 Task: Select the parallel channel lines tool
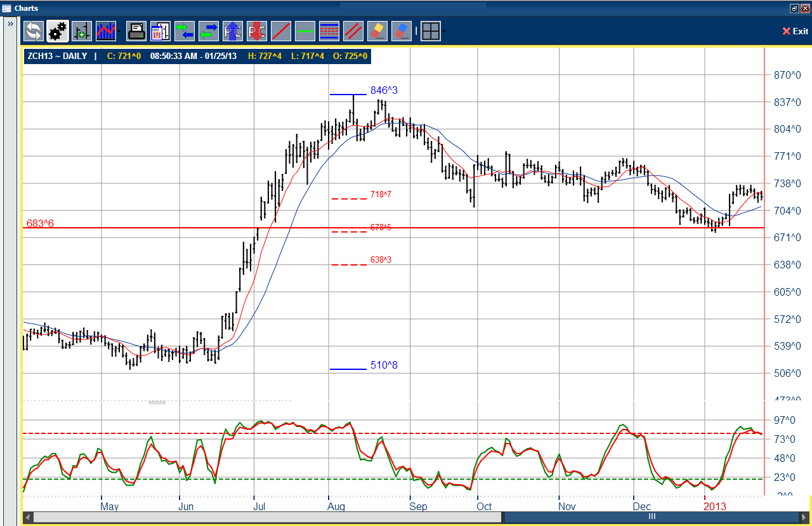[353, 30]
